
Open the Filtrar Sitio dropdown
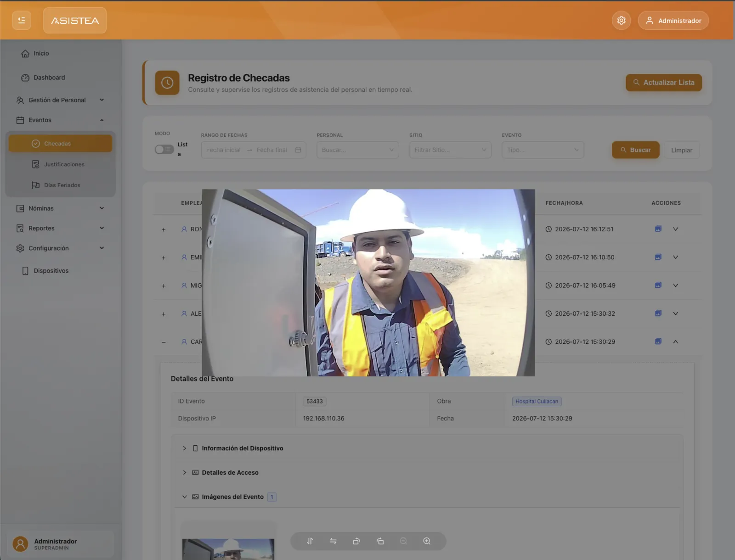click(450, 150)
